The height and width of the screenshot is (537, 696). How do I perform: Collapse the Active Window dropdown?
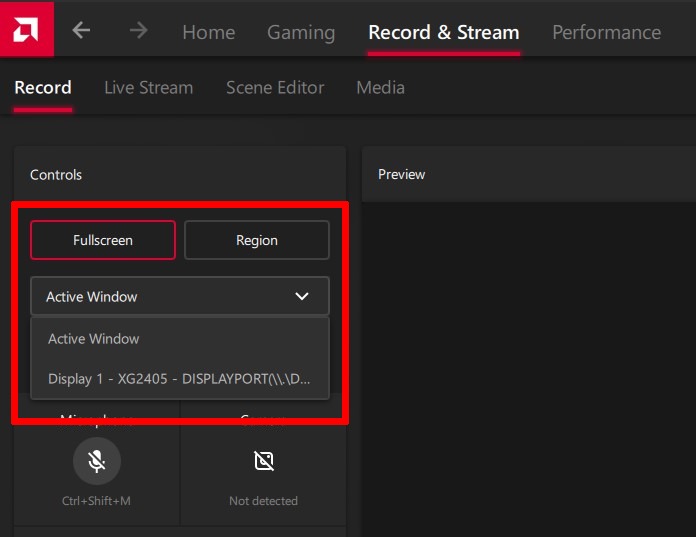(180, 296)
